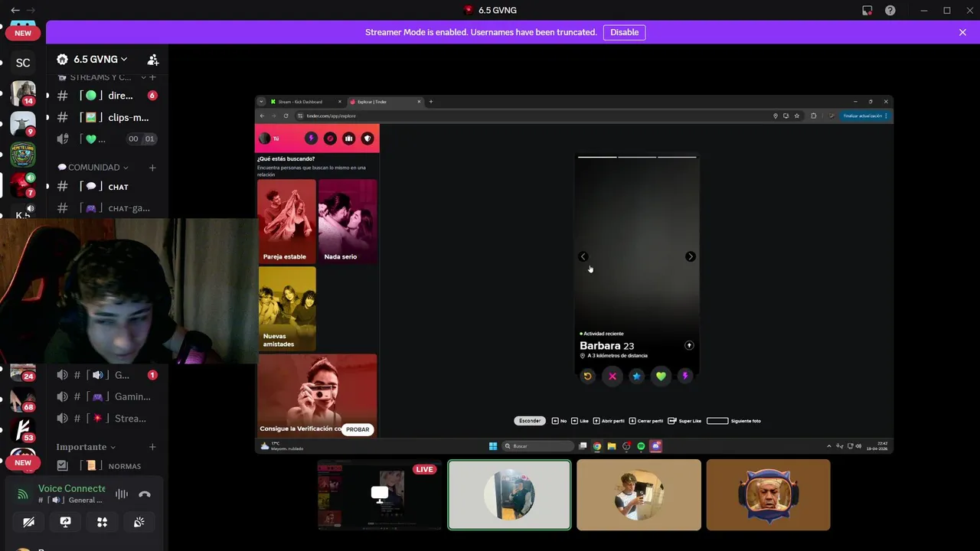Select the participant tile with tan background

pyautogui.click(x=639, y=495)
